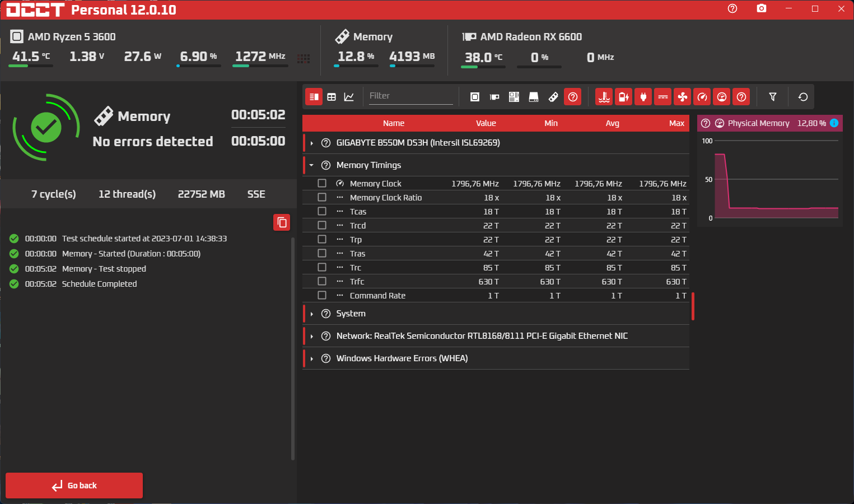Click the Physical Memory usage graph

click(x=776, y=179)
